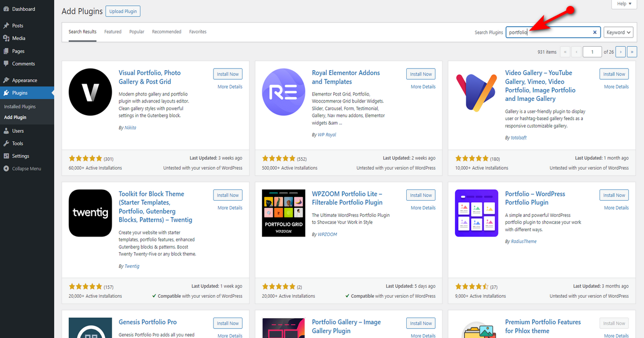View More Details for Twentig
The image size is (644, 338).
point(230,208)
